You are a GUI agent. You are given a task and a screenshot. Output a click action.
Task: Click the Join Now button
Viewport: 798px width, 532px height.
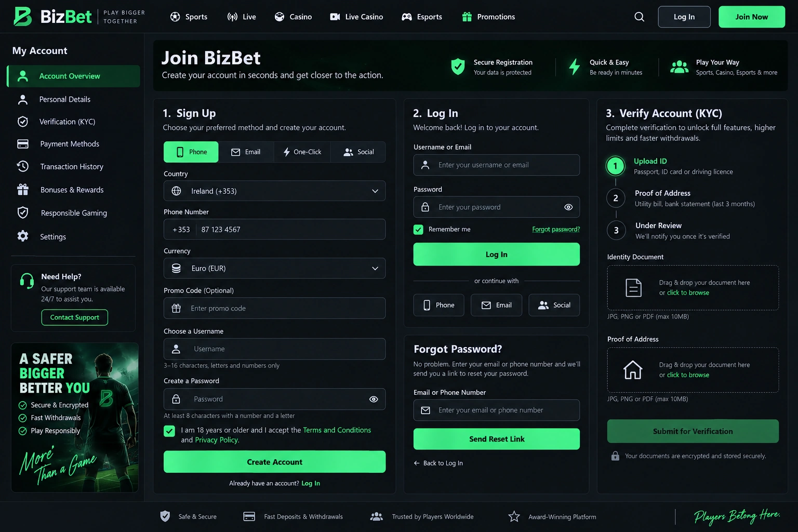pos(752,17)
